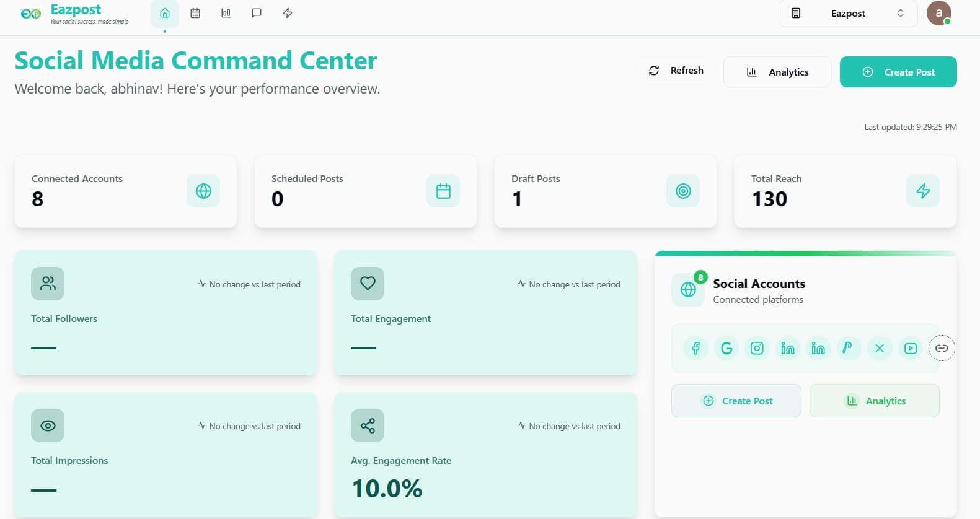The height and width of the screenshot is (519, 980).
Task: Click the calendar icon in Scheduled Posts card
Action: click(443, 191)
